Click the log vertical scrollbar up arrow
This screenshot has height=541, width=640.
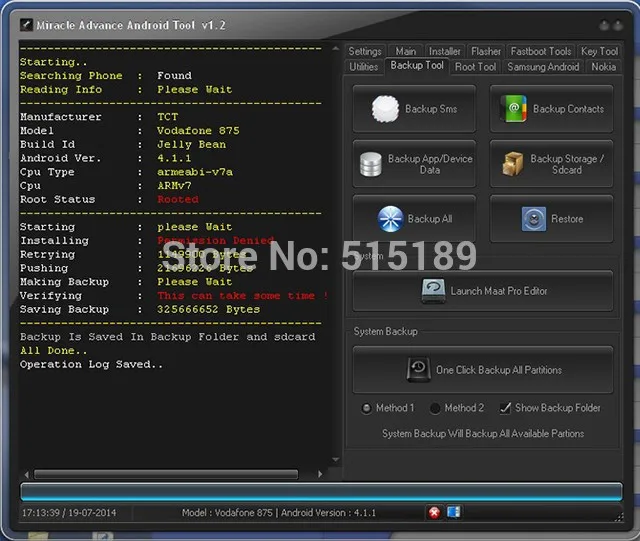pyautogui.click(x=336, y=48)
